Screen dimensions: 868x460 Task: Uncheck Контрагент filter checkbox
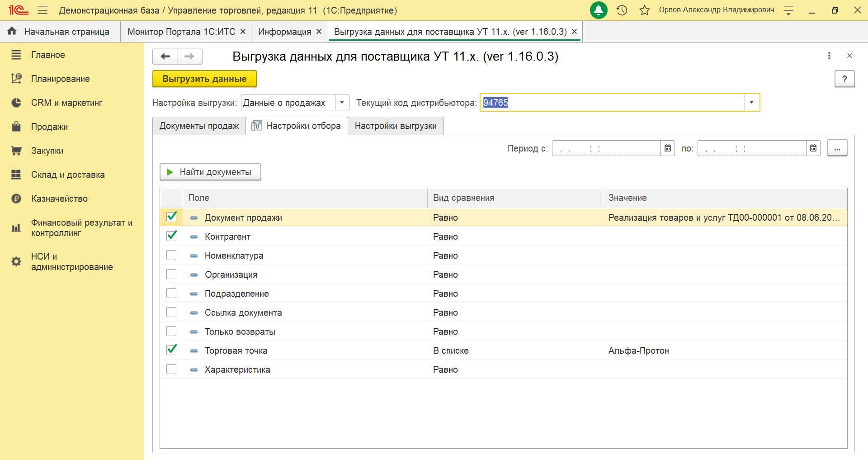click(x=171, y=236)
